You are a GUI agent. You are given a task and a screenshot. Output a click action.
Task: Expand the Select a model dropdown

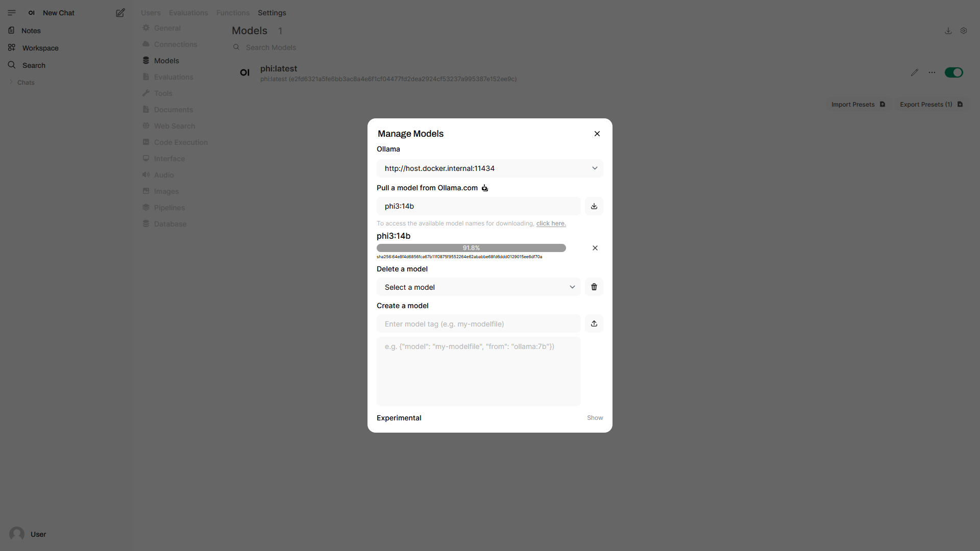479,287
